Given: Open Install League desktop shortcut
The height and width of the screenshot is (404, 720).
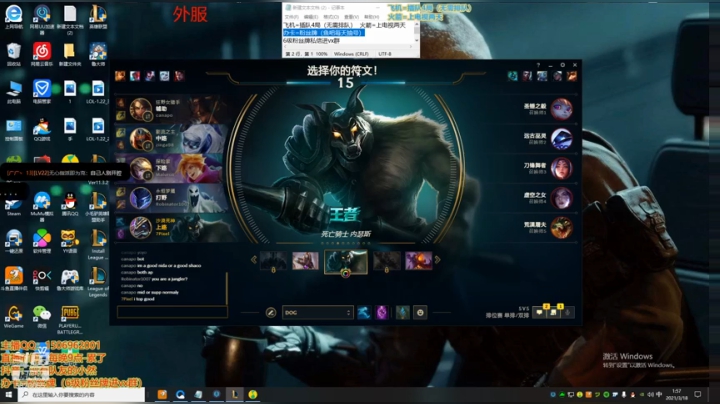Looking at the screenshot, I should (x=98, y=244).
